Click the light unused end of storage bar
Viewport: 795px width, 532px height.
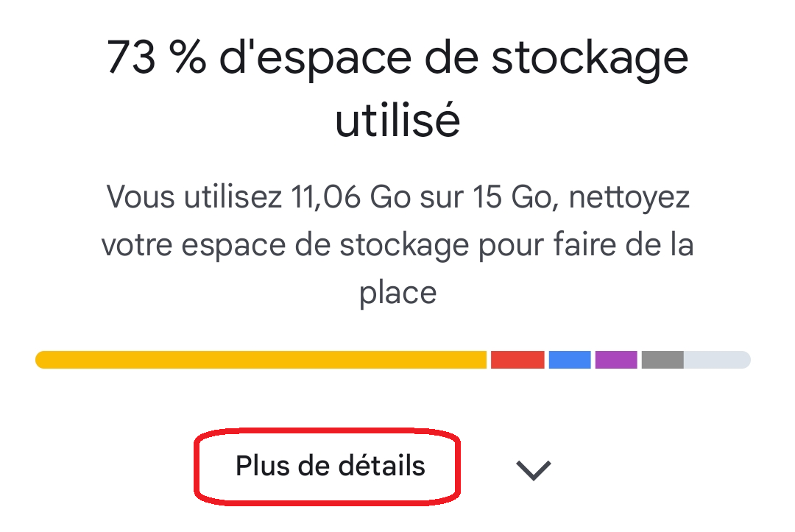pyautogui.click(x=717, y=360)
